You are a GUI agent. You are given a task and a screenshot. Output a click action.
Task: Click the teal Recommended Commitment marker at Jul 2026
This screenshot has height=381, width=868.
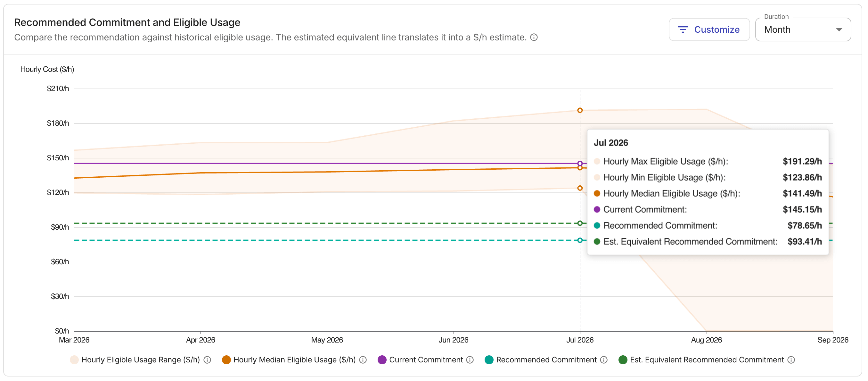[x=580, y=241]
